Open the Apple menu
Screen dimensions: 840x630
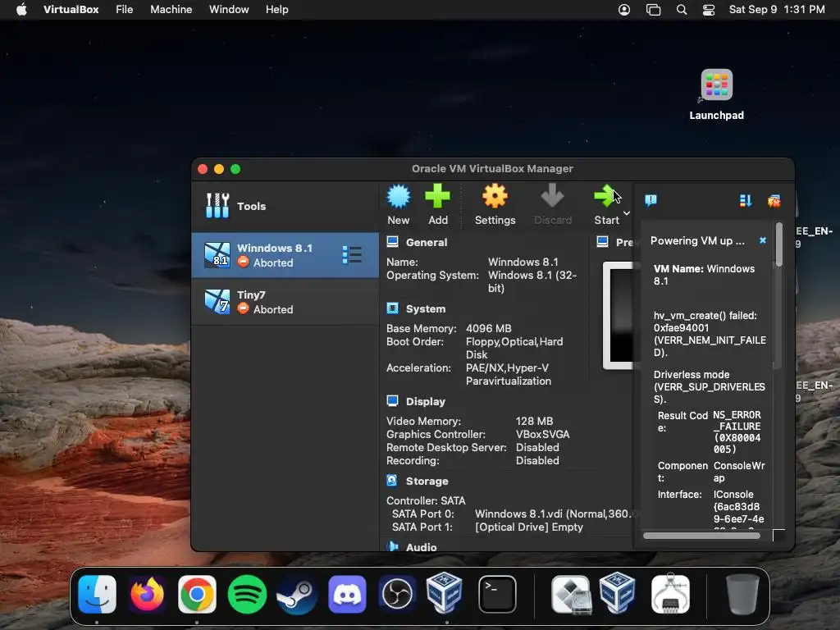click(x=21, y=10)
